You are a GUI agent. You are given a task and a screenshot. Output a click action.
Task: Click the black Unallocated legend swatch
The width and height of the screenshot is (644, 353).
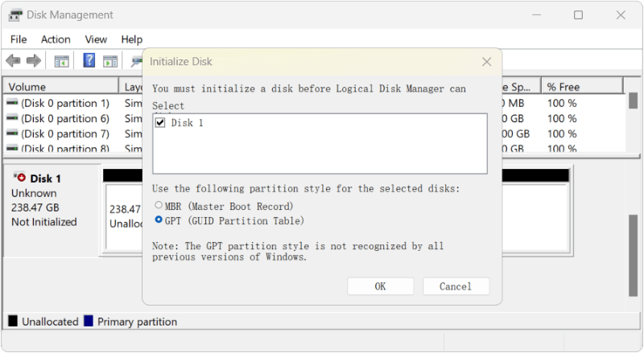13,321
